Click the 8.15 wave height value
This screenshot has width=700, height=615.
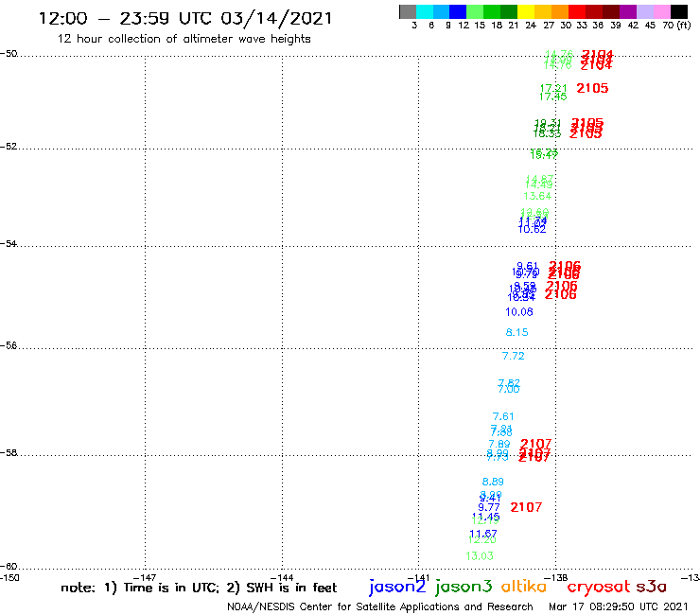(x=517, y=332)
